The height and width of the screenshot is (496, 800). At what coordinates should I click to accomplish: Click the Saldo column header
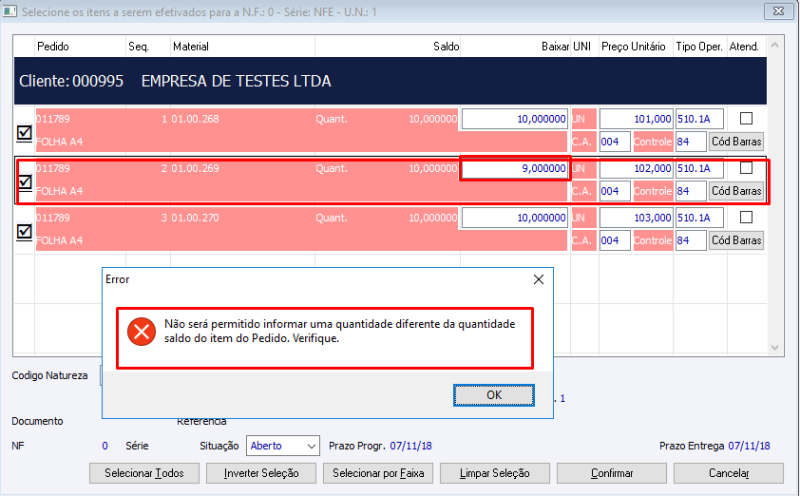click(x=446, y=46)
